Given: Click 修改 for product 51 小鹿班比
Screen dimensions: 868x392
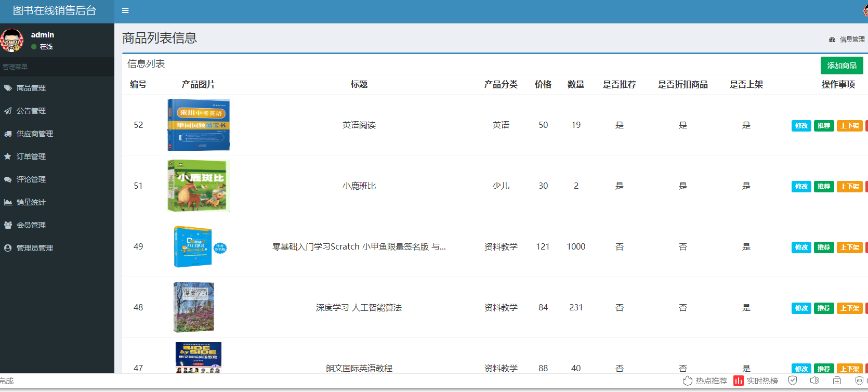Looking at the screenshot, I should (801, 187).
